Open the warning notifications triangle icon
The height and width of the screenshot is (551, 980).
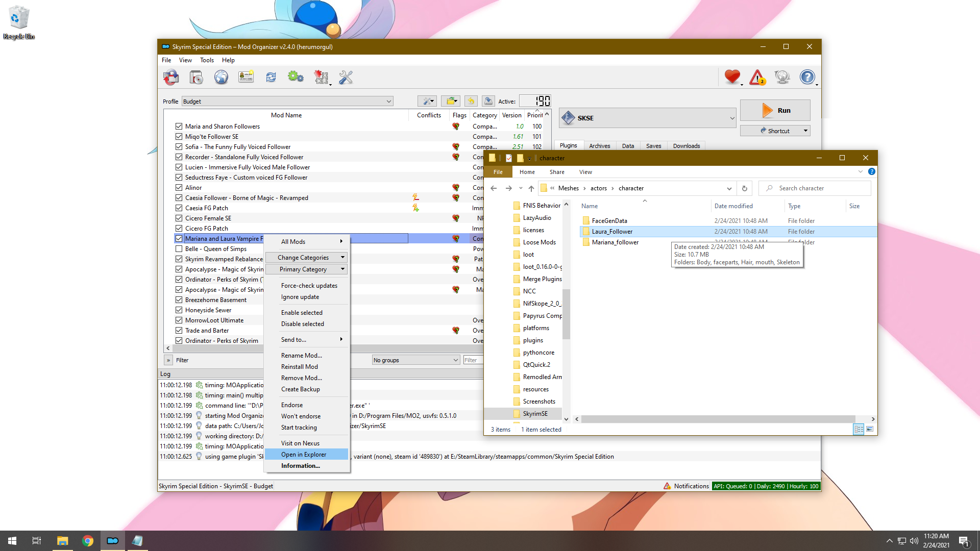(757, 77)
